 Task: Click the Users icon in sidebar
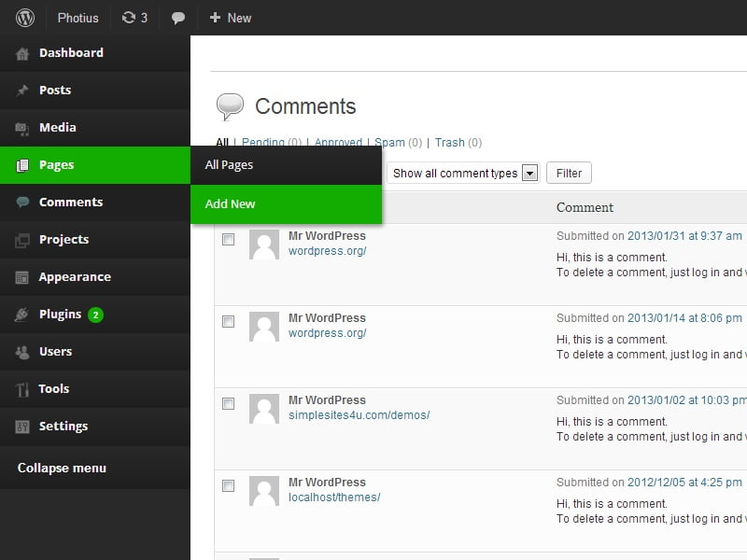(x=21, y=352)
